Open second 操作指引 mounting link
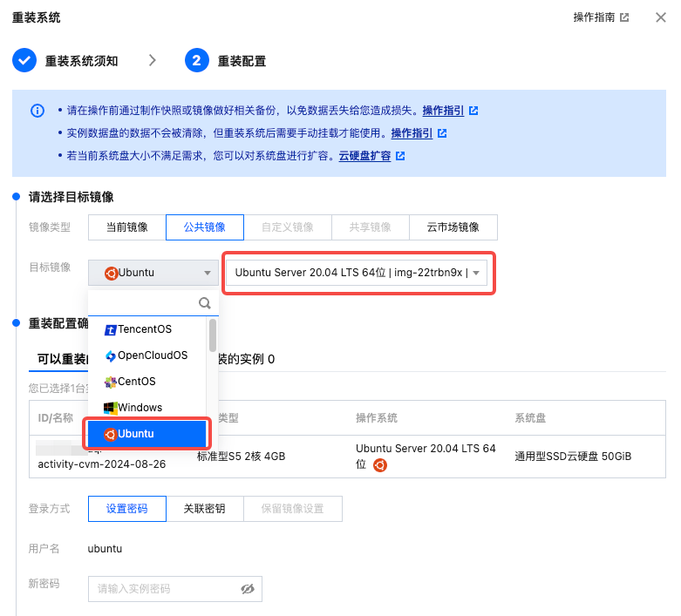This screenshot has width=681, height=616. pos(412,132)
